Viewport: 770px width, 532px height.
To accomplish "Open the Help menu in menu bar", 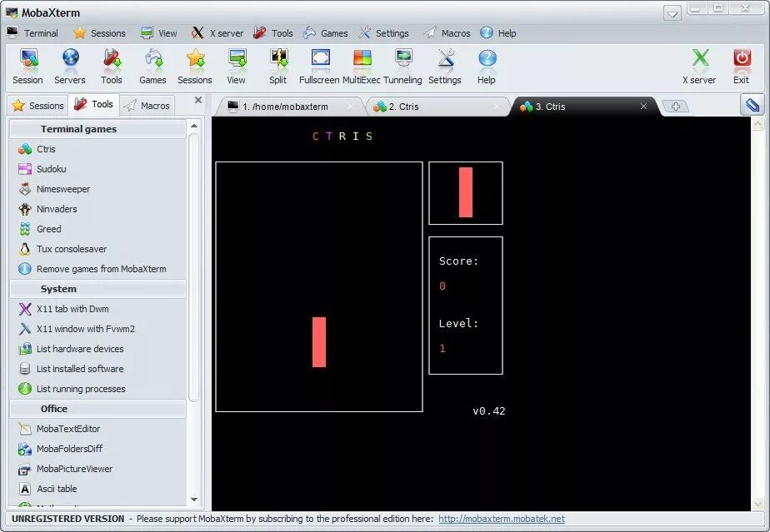I will pyautogui.click(x=498, y=33).
